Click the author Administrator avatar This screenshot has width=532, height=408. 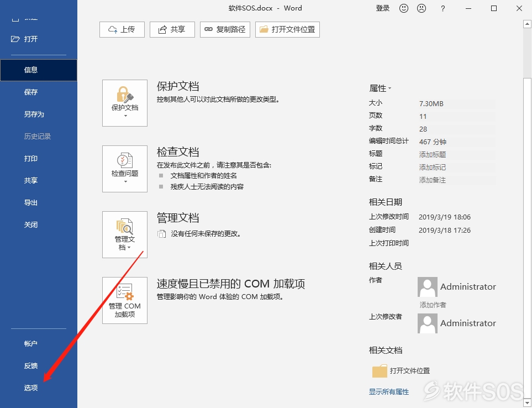(428, 287)
